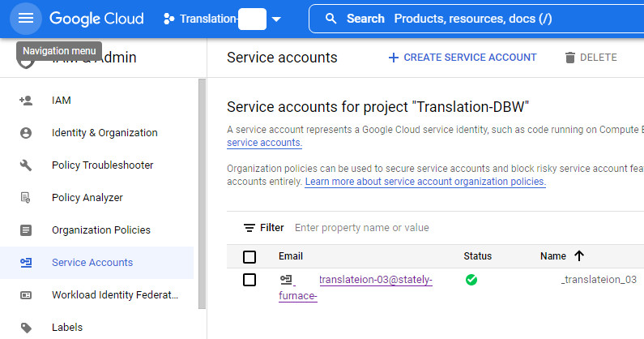This screenshot has width=644, height=339.
Task: Click the Labels tag icon
Action: (x=26, y=328)
